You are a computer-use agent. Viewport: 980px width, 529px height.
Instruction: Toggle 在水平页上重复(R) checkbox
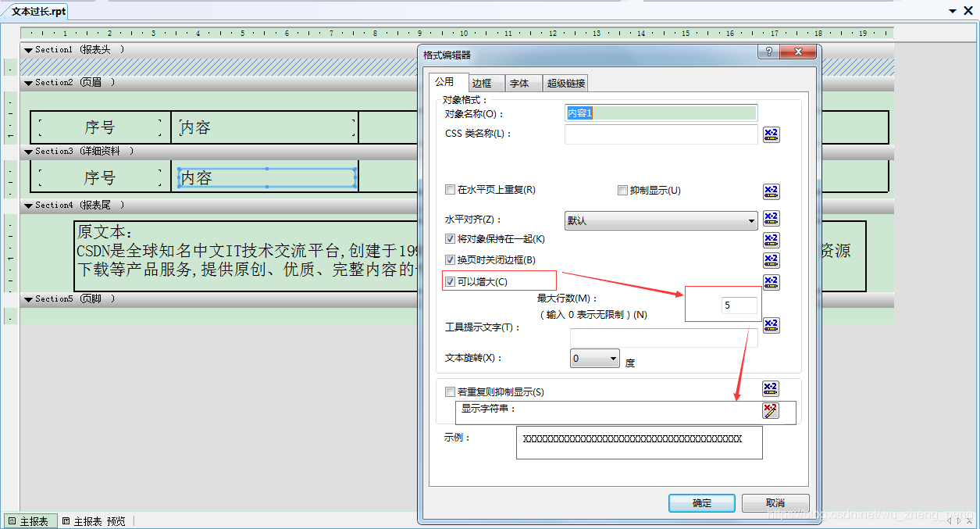(x=450, y=190)
